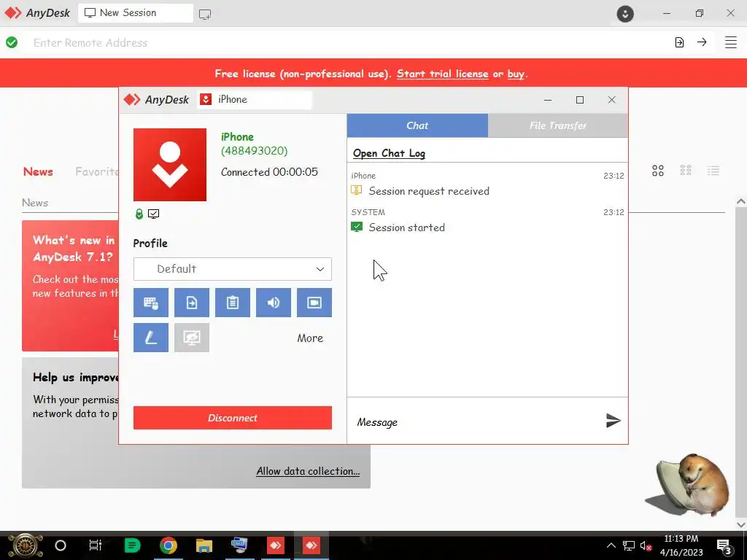Open notification center with 3 alerts
The width and height of the screenshot is (747, 560).
(x=724, y=546)
